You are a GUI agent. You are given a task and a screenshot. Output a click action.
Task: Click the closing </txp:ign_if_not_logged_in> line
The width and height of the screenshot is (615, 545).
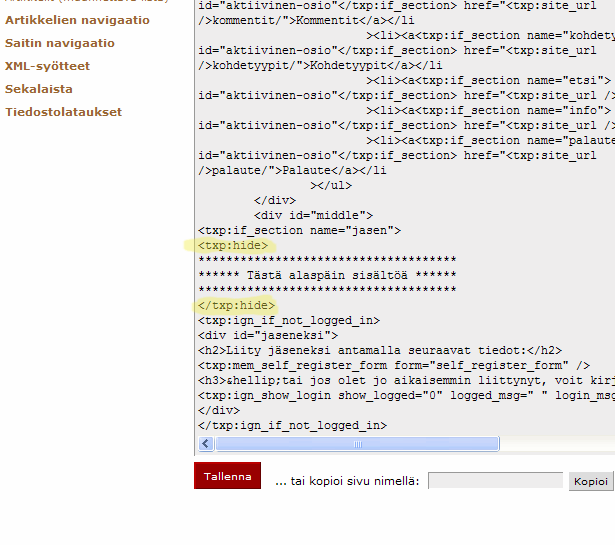click(292, 425)
